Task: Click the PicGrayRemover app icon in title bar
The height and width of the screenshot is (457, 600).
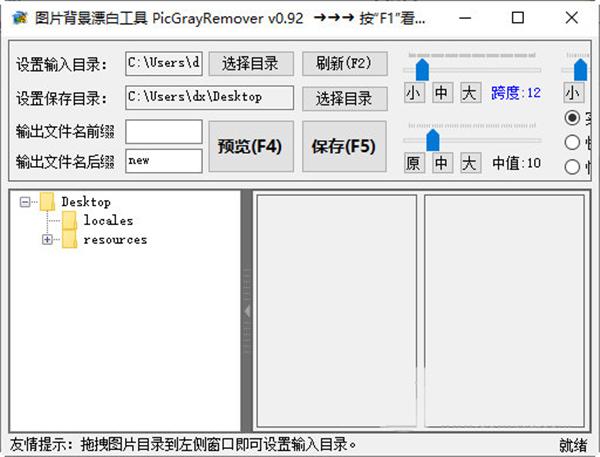Action: click(x=20, y=18)
